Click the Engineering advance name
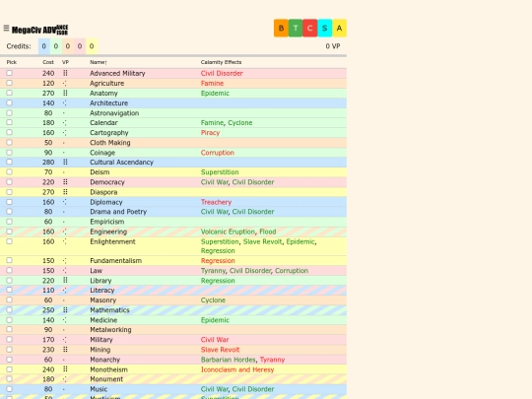This screenshot has width=532, height=399. click(108, 232)
